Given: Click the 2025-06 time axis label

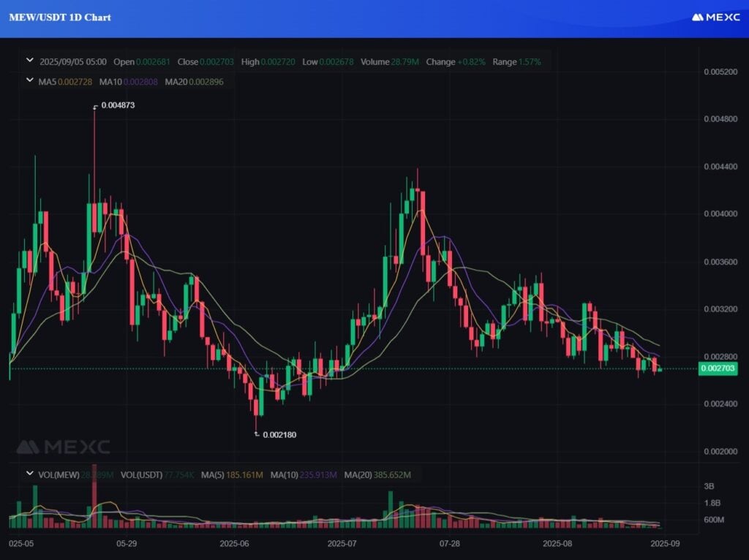Looking at the screenshot, I should pyautogui.click(x=234, y=544).
